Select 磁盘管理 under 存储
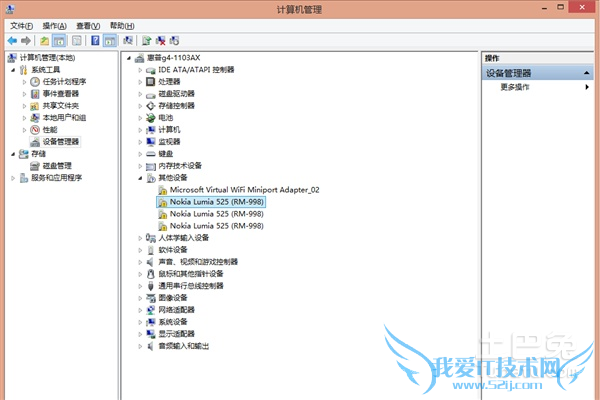This screenshot has height=400, width=600. click(x=57, y=166)
